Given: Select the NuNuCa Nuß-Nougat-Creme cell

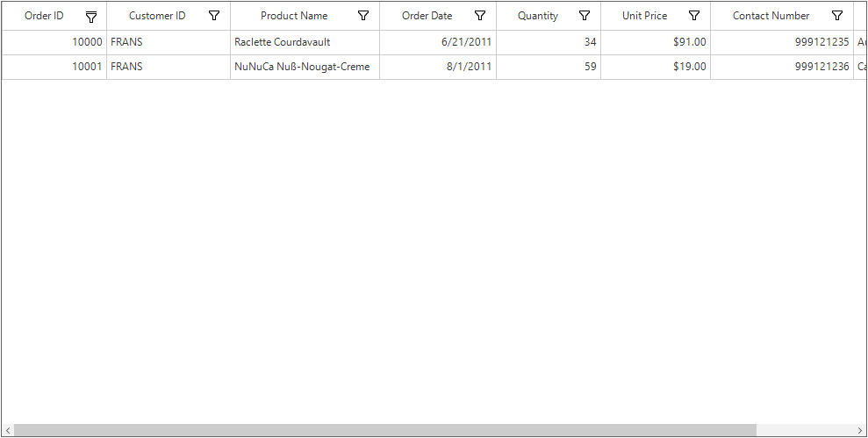Looking at the screenshot, I should click(x=305, y=67).
